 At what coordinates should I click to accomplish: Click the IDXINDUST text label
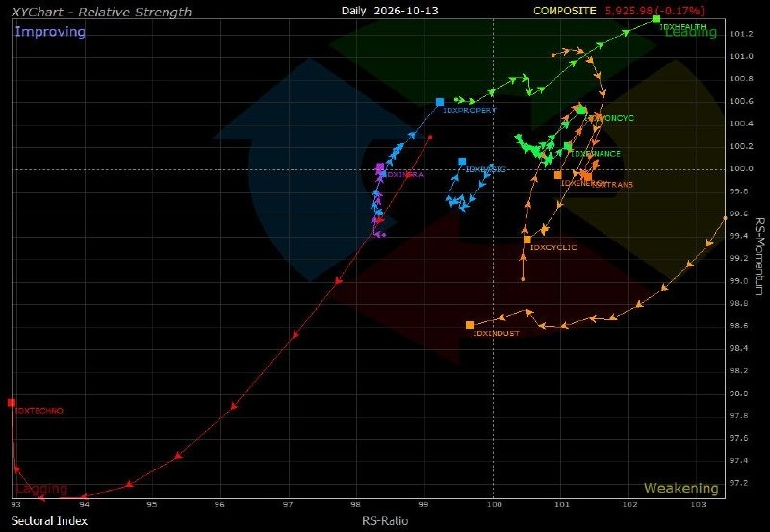point(496,333)
